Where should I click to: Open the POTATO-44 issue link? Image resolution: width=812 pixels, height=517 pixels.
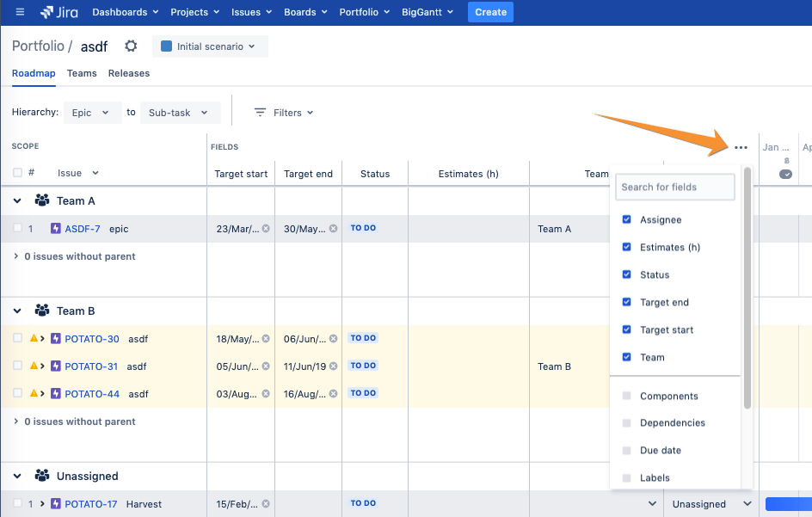point(92,394)
